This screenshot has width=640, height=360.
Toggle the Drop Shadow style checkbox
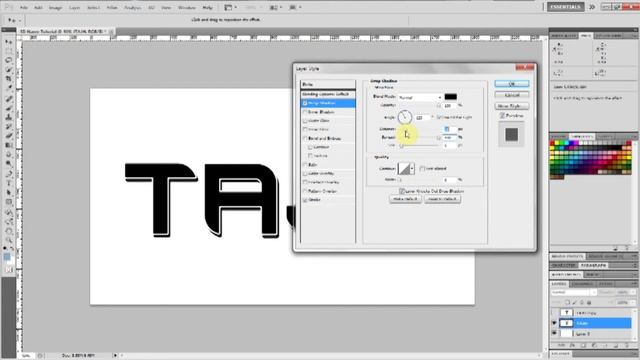305,103
